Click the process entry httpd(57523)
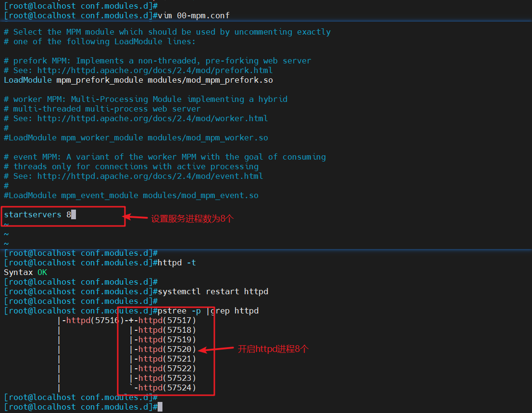Image resolution: width=532 pixels, height=413 pixels. click(167, 378)
